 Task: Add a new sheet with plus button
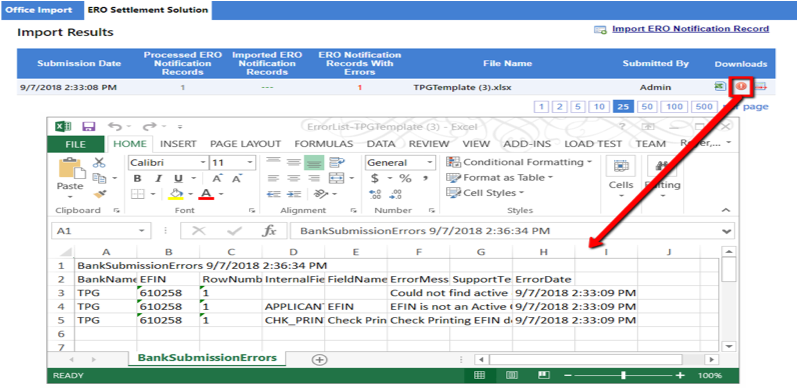click(319, 359)
